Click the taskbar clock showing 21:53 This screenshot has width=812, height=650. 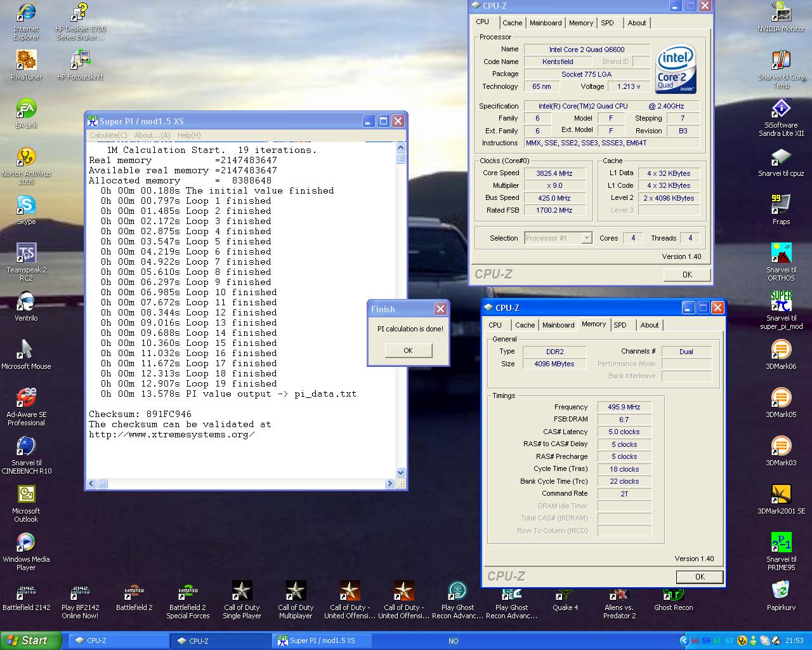794,641
